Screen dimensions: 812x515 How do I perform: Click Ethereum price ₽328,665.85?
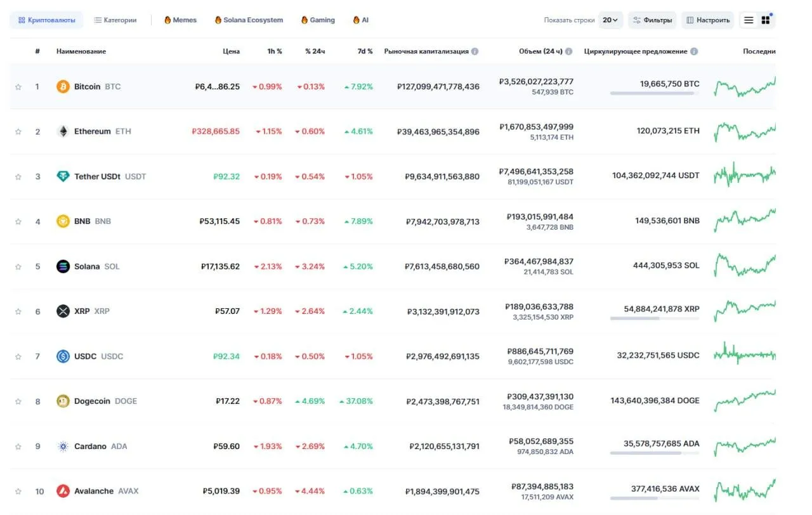click(216, 131)
